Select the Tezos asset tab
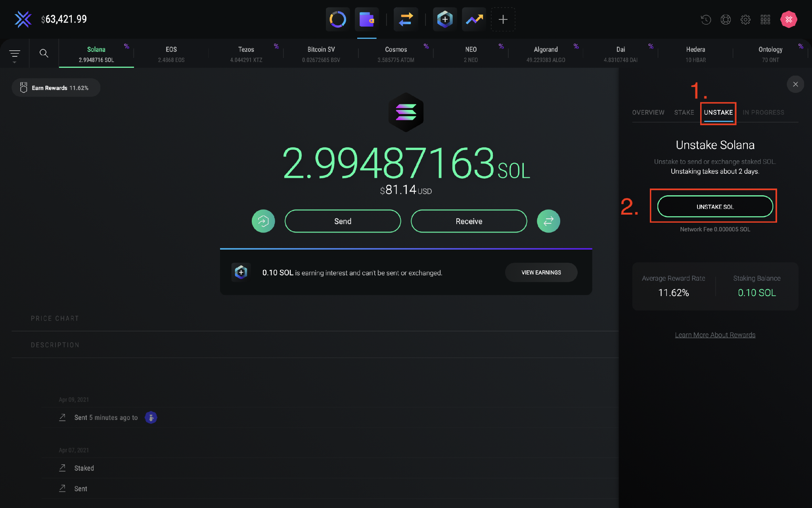 coord(246,54)
